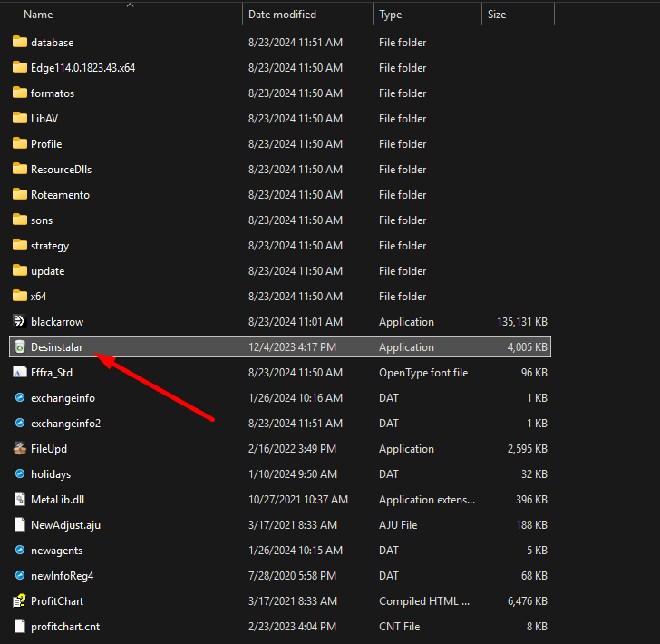The height and width of the screenshot is (644, 660).
Task: Click the Edge114.0.1823.43.x64 folder name
Action: (x=82, y=68)
